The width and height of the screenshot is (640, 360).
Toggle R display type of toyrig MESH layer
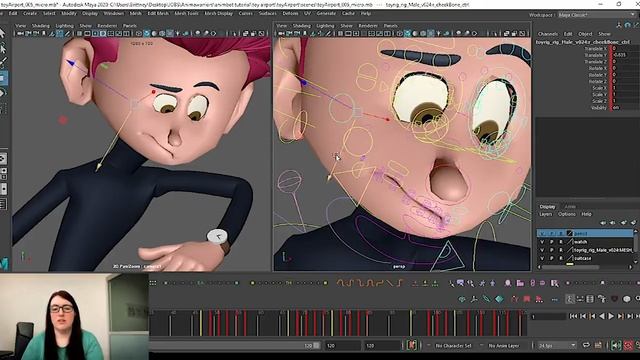[561, 250]
